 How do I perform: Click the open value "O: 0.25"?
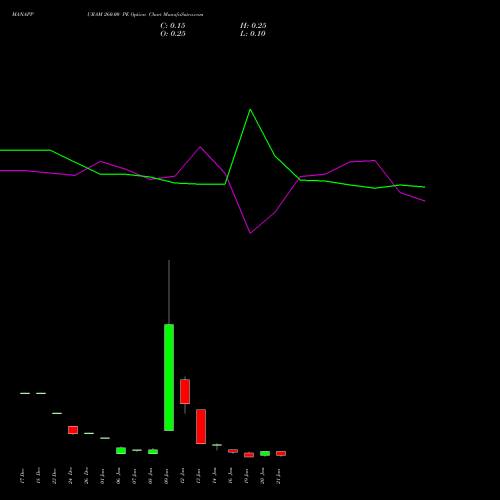click(173, 34)
